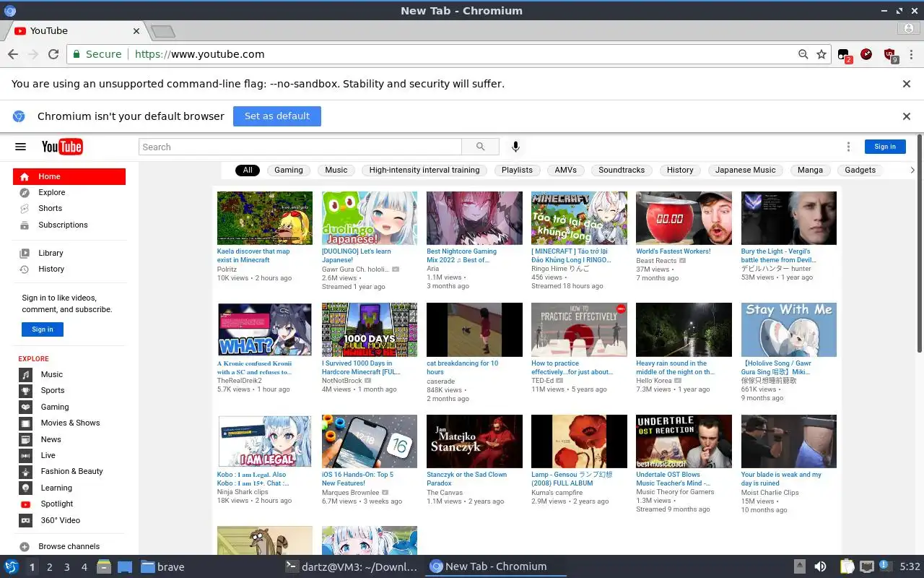
Task: Open Undertale OST Reaction thumbnail
Action: click(x=684, y=441)
